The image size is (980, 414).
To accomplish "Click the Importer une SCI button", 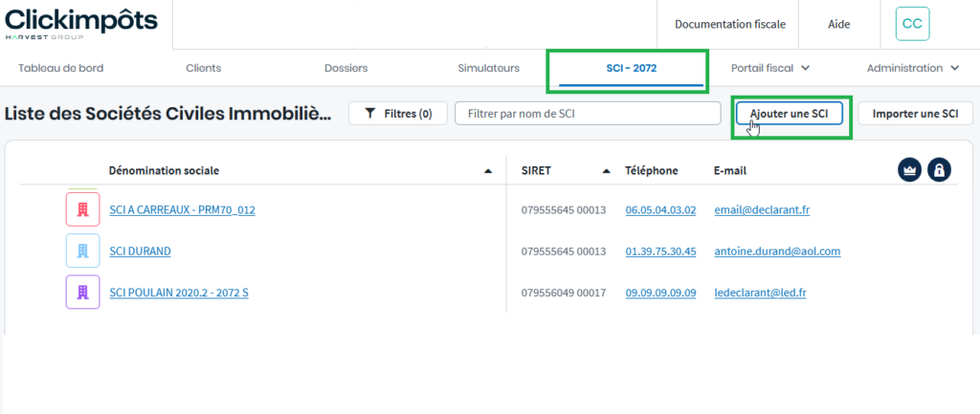I will (915, 113).
